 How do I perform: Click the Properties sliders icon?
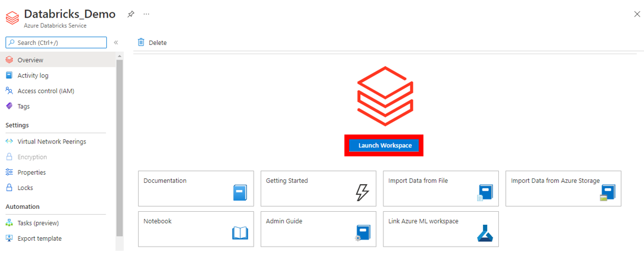[x=9, y=172]
